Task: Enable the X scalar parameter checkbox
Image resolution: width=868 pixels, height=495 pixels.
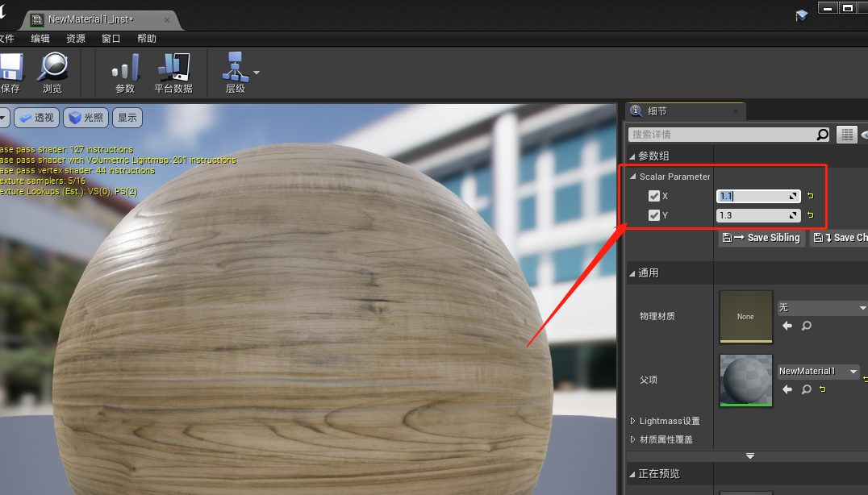Action: [x=653, y=195]
